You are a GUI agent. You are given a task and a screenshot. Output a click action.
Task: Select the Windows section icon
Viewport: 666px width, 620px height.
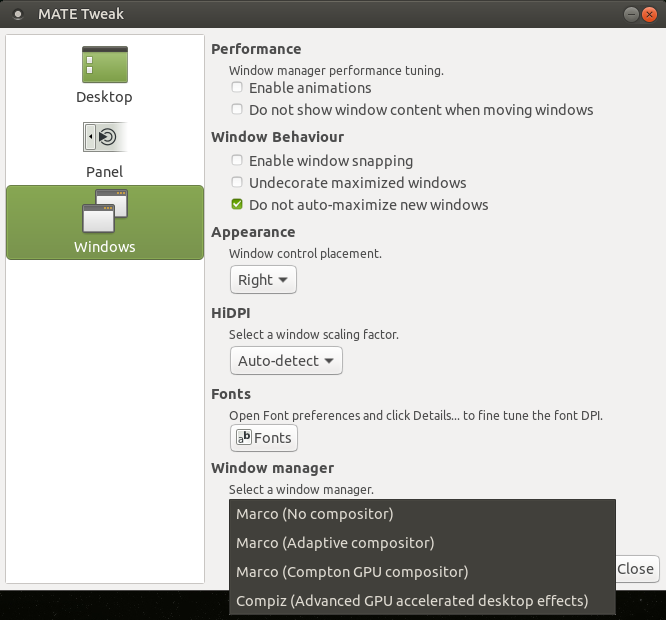coord(104,211)
